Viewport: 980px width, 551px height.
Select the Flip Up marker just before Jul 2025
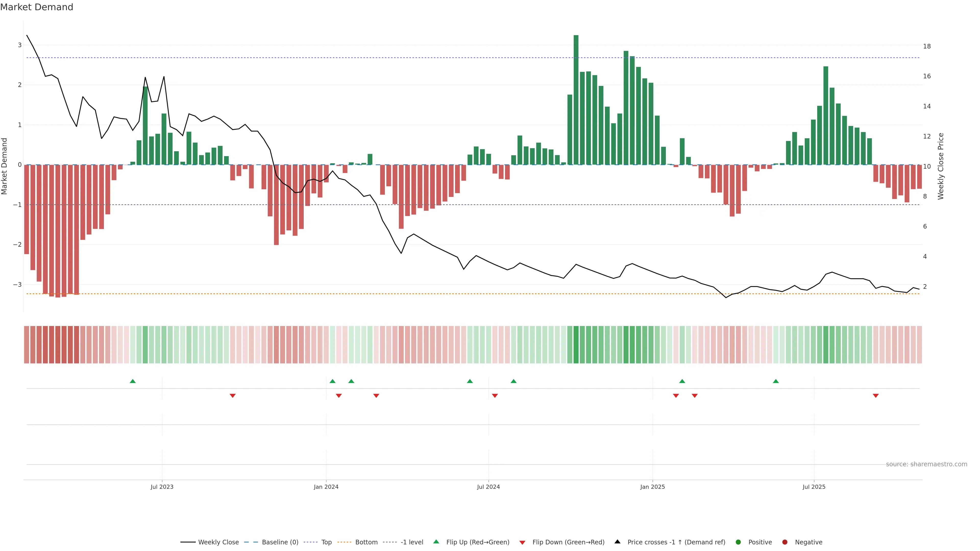pos(776,381)
